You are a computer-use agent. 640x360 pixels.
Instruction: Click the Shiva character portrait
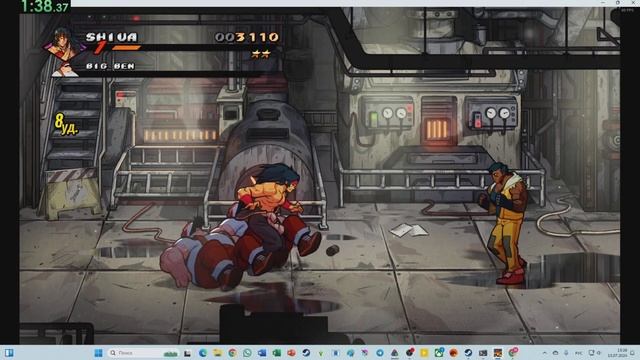click(64, 45)
